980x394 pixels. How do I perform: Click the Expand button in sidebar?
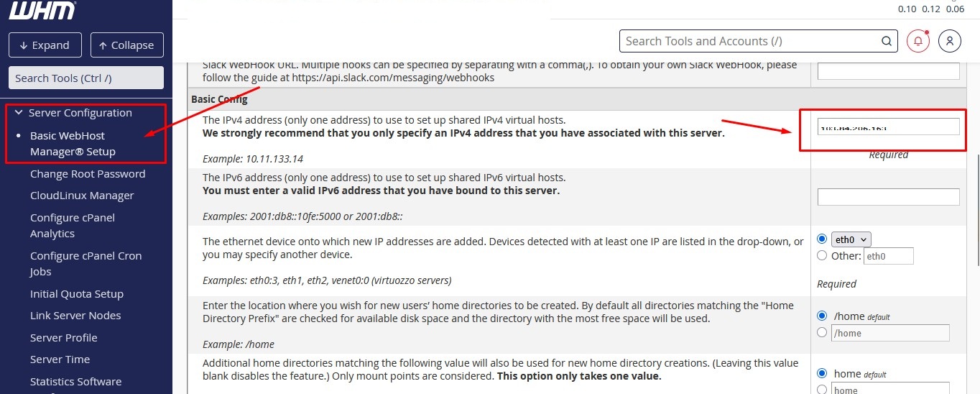click(x=45, y=45)
